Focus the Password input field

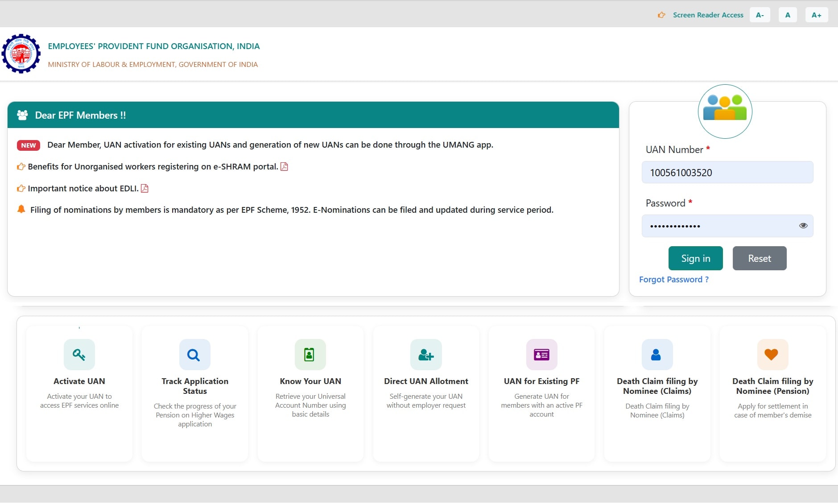tap(727, 226)
